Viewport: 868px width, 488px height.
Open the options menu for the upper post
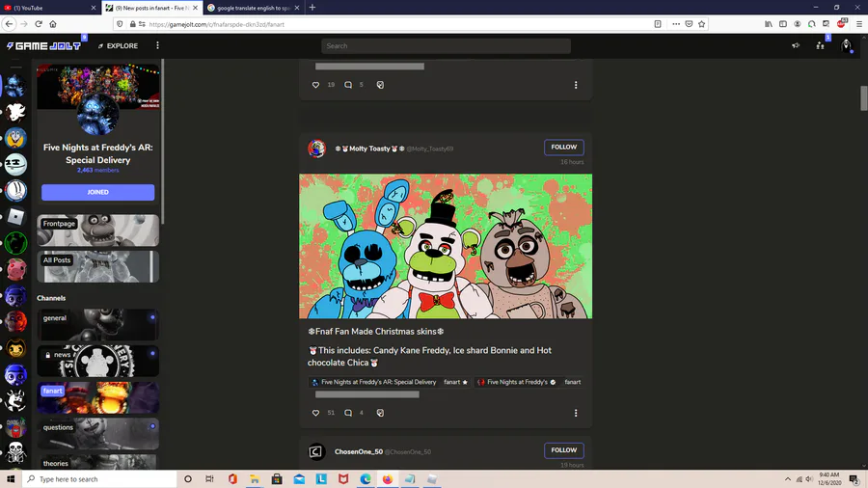(x=576, y=85)
